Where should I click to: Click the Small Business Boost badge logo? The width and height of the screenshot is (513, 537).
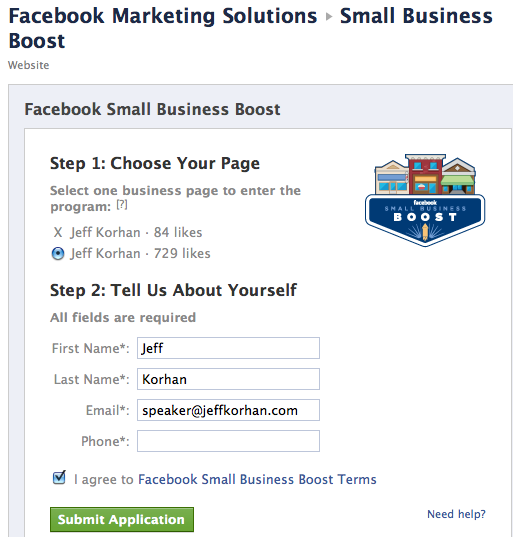coord(425,200)
